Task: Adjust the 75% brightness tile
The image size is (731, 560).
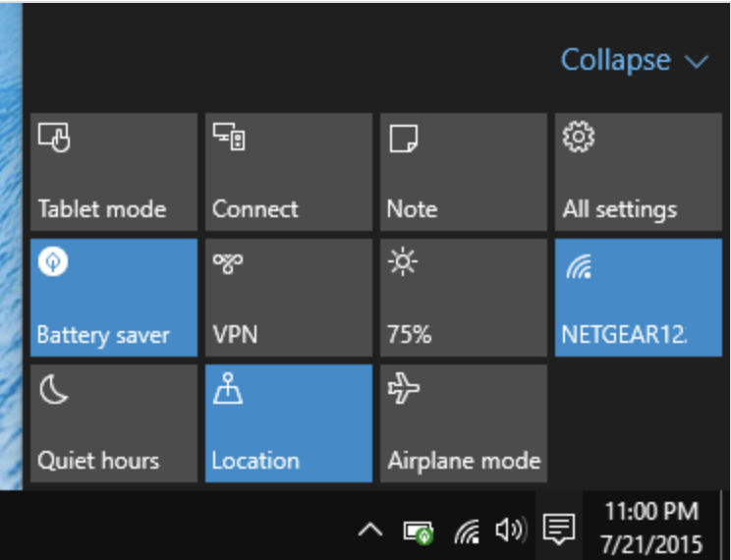Action: click(x=464, y=298)
